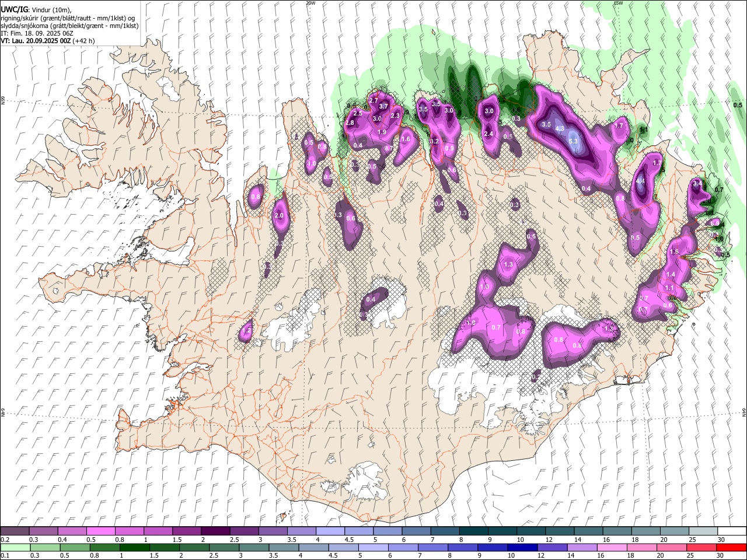This screenshot has height=560, width=747.
Task: Click the 4.3 precipitation value on the map
Action: 560,128
